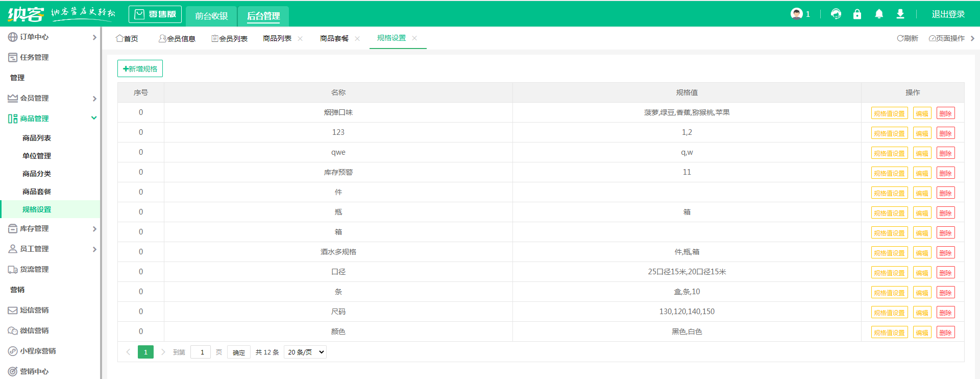980x379 pixels.
Task: Click the download icon in header
Action: point(900,14)
